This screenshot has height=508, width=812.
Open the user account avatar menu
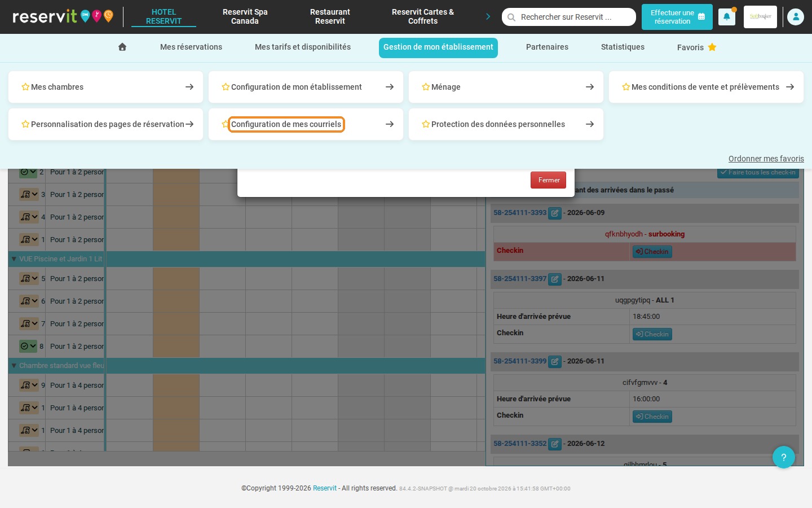point(796,17)
